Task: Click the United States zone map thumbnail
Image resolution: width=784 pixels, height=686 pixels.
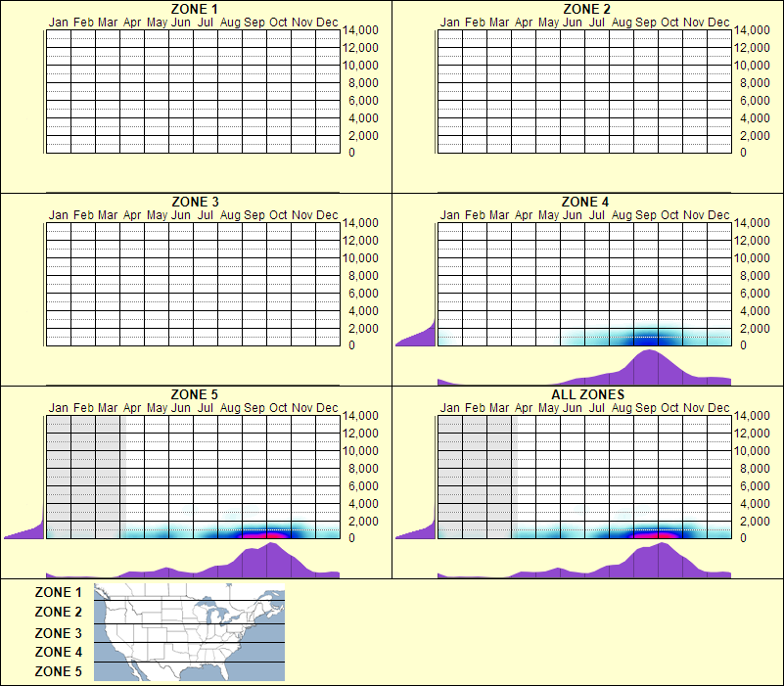Action: coord(188,632)
